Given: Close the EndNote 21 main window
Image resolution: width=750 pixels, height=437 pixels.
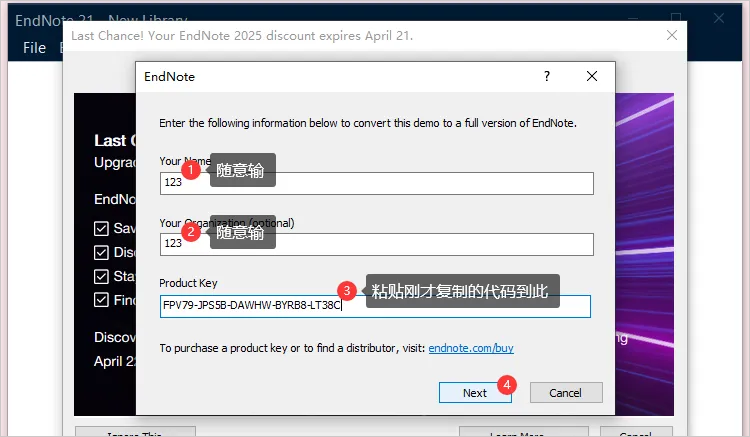Looking at the screenshot, I should (718, 18).
